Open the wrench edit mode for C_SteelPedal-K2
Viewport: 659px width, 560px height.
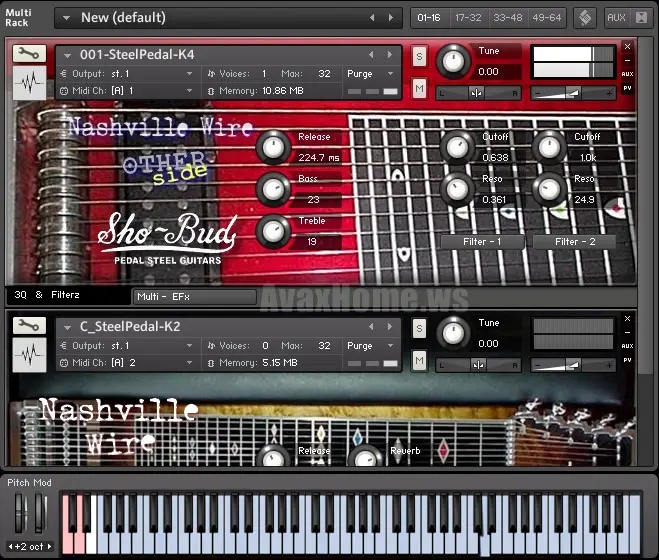(29, 325)
